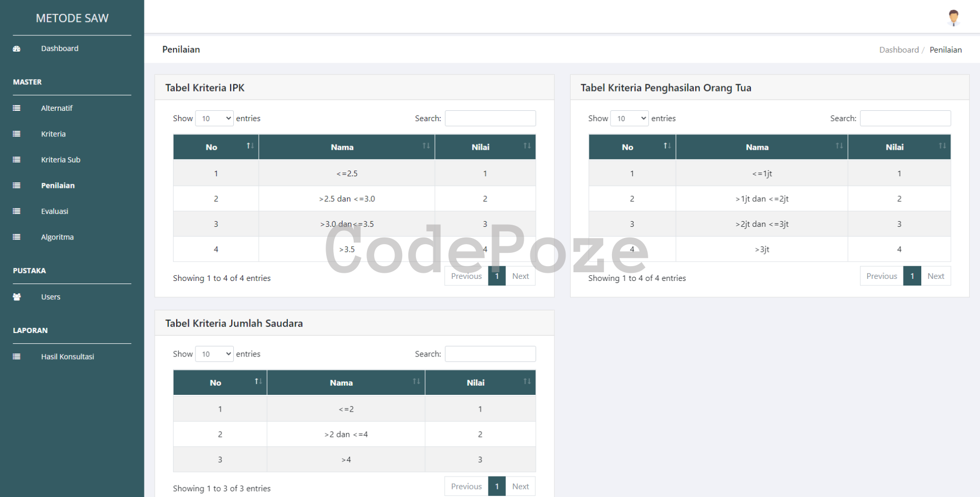Open entries dropdown in Tabel Kriteria IPK

[x=214, y=119]
